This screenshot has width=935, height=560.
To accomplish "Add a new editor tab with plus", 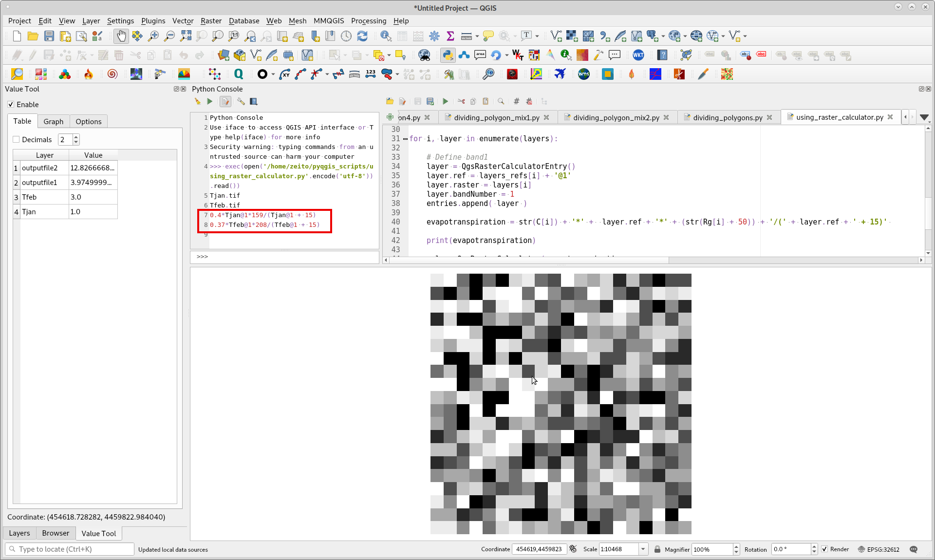I will click(x=390, y=117).
